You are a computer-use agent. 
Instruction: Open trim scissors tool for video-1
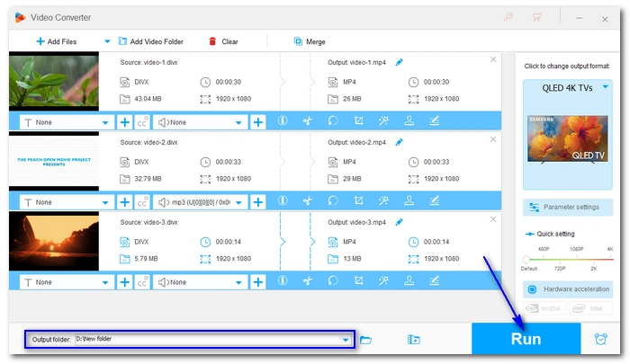(x=308, y=120)
